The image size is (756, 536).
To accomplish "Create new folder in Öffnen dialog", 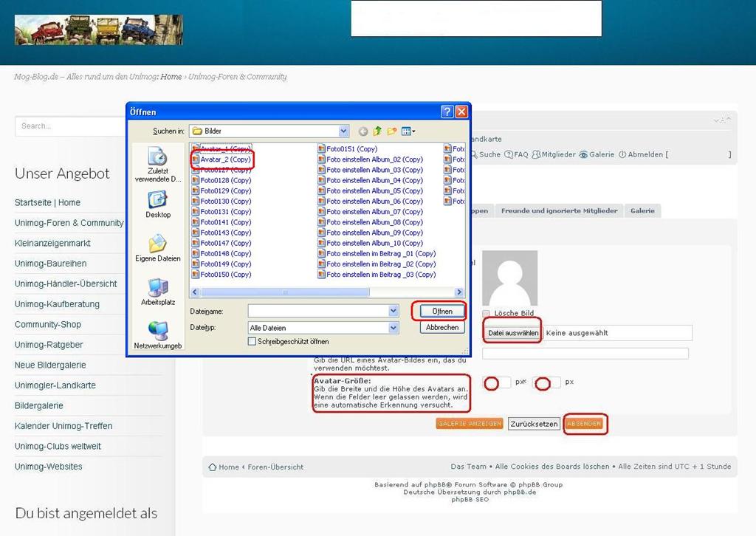I will tap(391, 131).
